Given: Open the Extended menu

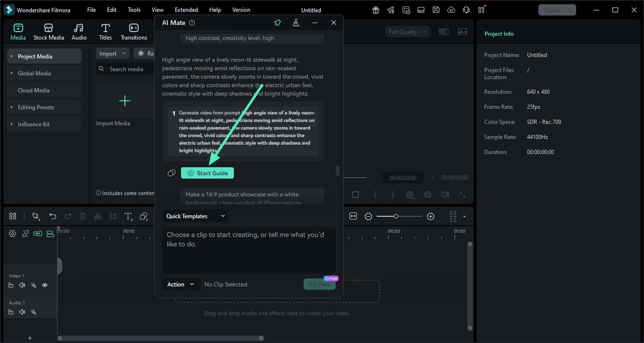Looking at the screenshot, I should point(186,10).
